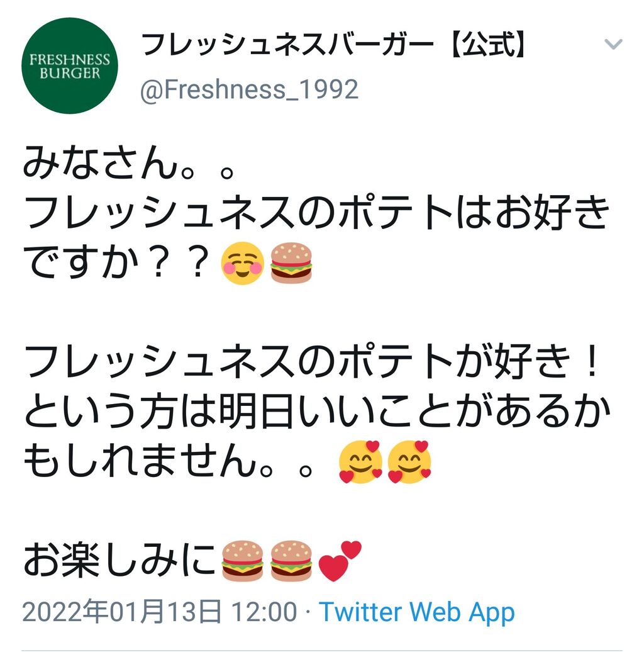Click the line という方は明日いいことがあるか
Image resolution: width=644 pixels, height=652 pixels.
316,411
